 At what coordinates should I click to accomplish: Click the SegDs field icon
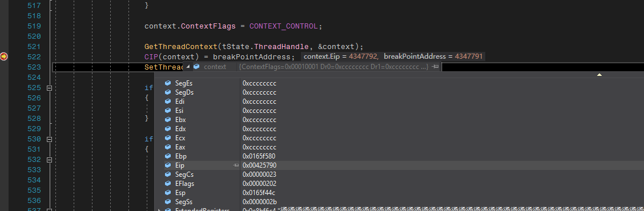(x=168, y=92)
